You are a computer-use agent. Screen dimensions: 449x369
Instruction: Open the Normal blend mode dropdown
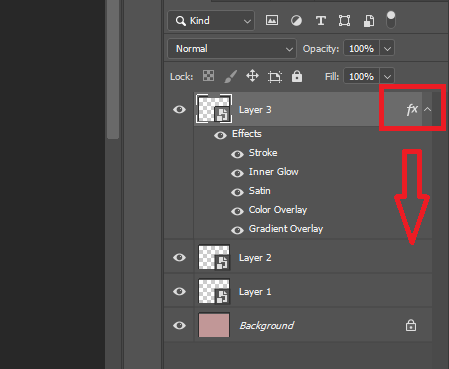coord(232,49)
